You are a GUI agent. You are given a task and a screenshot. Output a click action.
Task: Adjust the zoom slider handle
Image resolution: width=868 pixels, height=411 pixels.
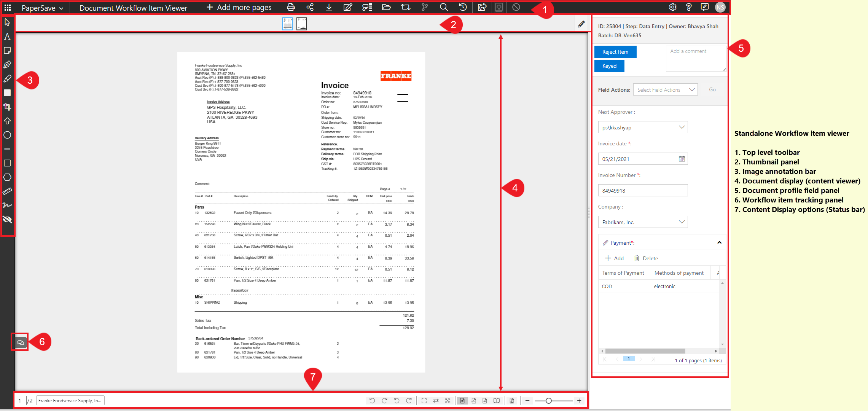[x=549, y=401]
